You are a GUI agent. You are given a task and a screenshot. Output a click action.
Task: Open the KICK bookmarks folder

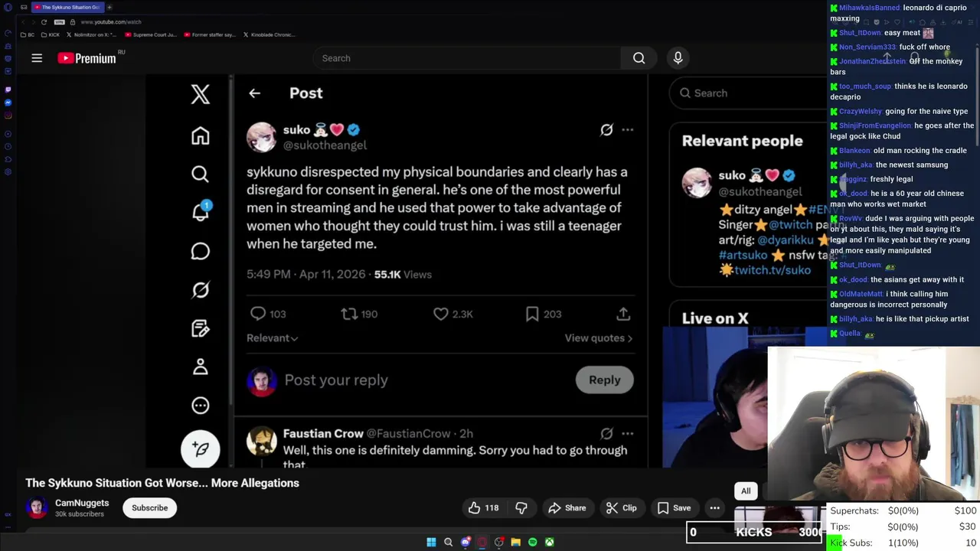[x=50, y=34]
